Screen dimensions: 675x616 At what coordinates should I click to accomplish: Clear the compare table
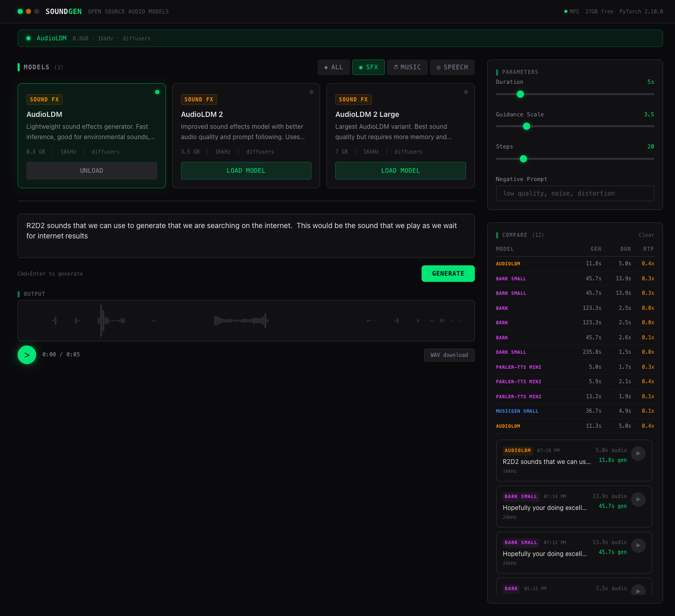646,235
